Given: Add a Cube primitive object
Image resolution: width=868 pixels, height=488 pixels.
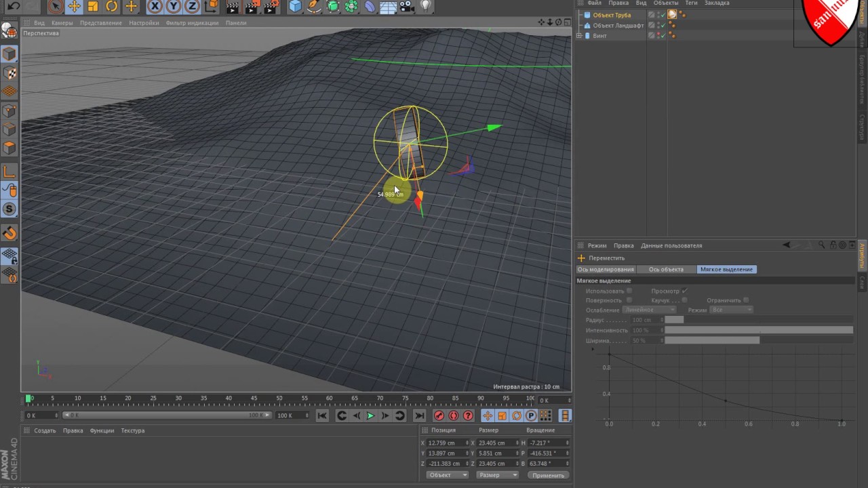Looking at the screenshot, I should pyautogui.click(x=295, y=7).
